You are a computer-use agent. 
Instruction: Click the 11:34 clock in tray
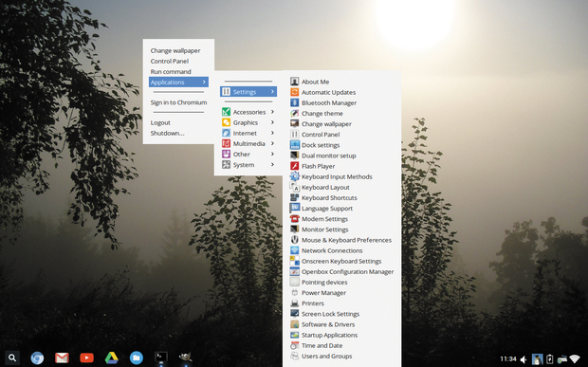pos(508,359)
